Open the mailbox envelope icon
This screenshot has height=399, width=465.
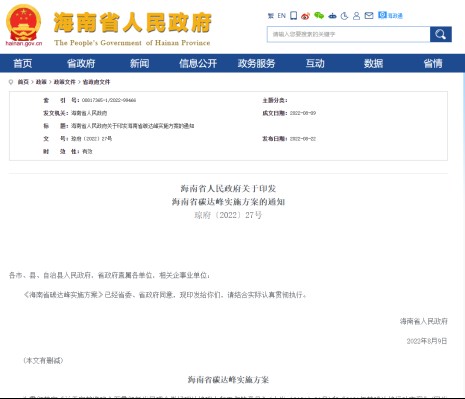(x=369, y=16)
